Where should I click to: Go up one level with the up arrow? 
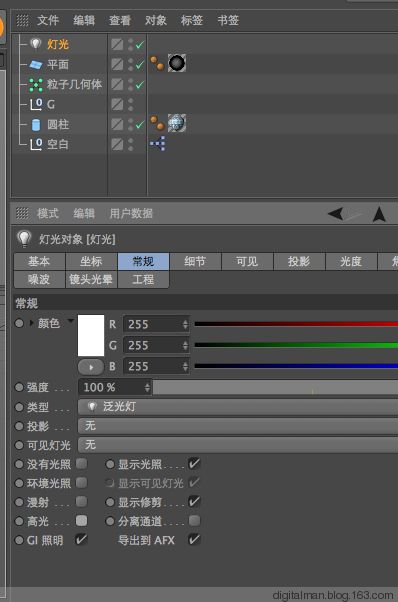379,214
